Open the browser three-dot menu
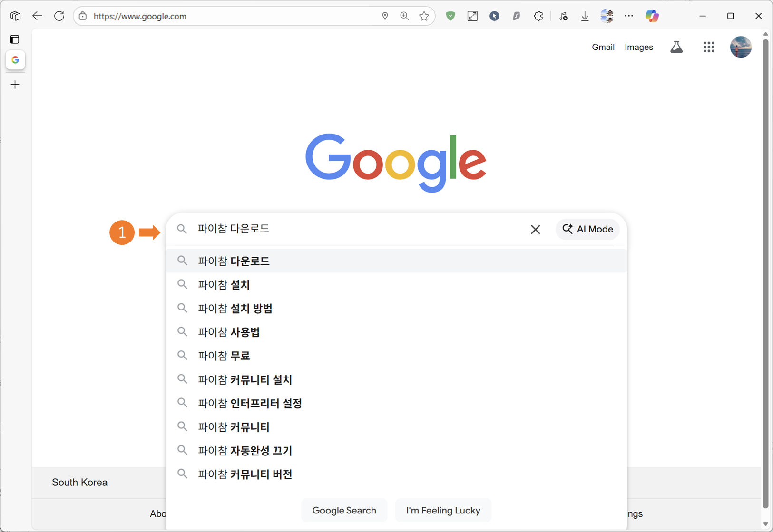The height and width of the screenshot is (532, 773). 629,16
